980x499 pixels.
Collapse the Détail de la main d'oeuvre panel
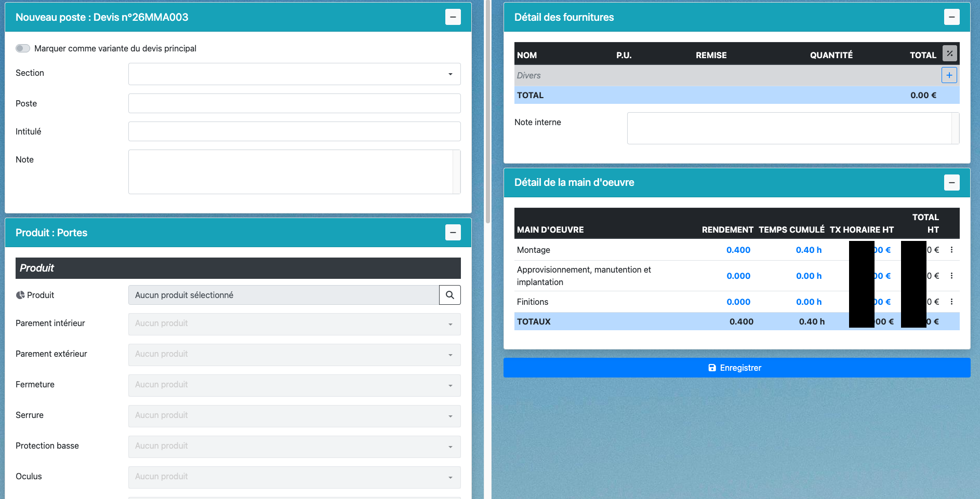951,182
